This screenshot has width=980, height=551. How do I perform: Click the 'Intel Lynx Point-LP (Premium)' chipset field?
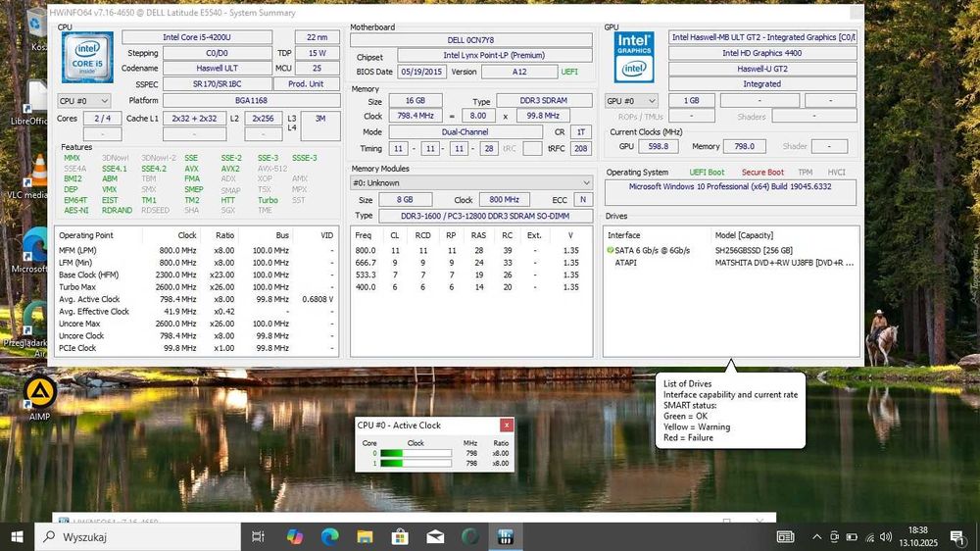pos(494,55)
